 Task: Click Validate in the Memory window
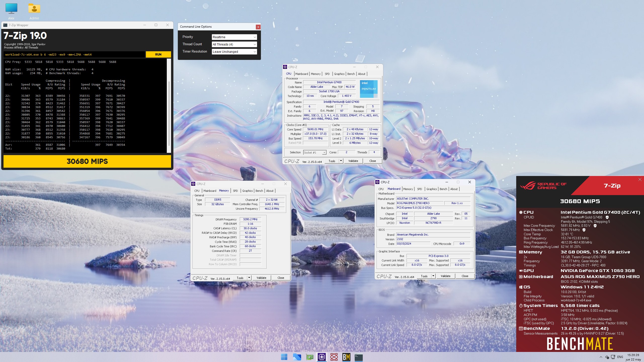tap(261, 278)
